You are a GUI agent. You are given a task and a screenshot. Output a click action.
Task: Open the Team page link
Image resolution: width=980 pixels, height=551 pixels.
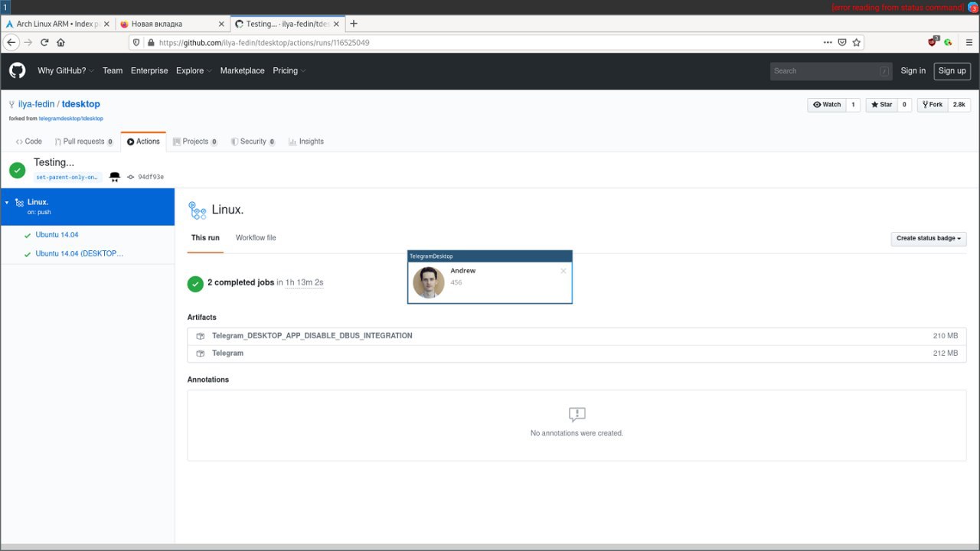tap(113, 70)
